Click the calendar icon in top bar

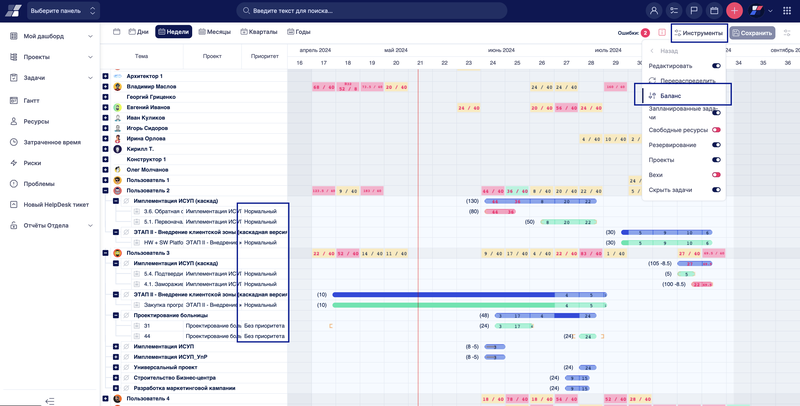714,11
